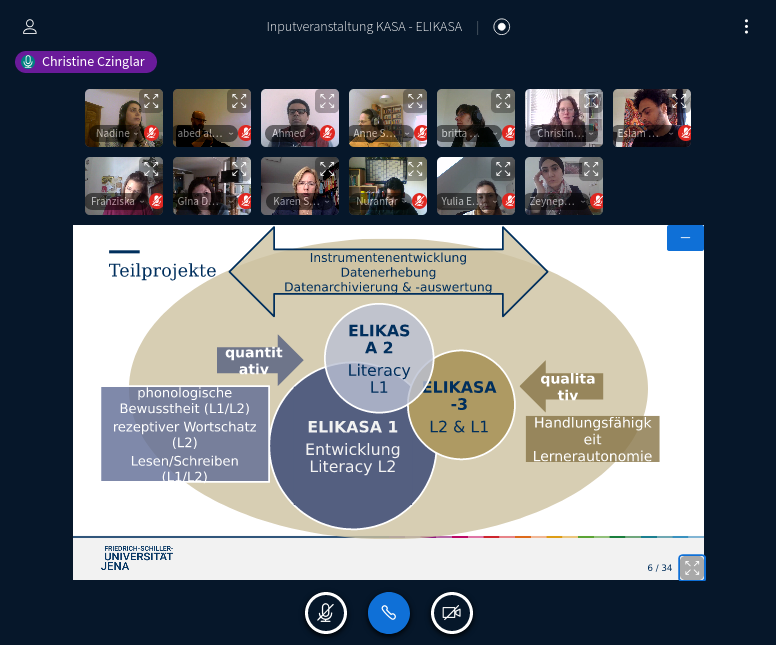Maximize Zeynep's video tile
Image resolution: width=776 pixels, height=645 pixels.
(x=591, y=169)
